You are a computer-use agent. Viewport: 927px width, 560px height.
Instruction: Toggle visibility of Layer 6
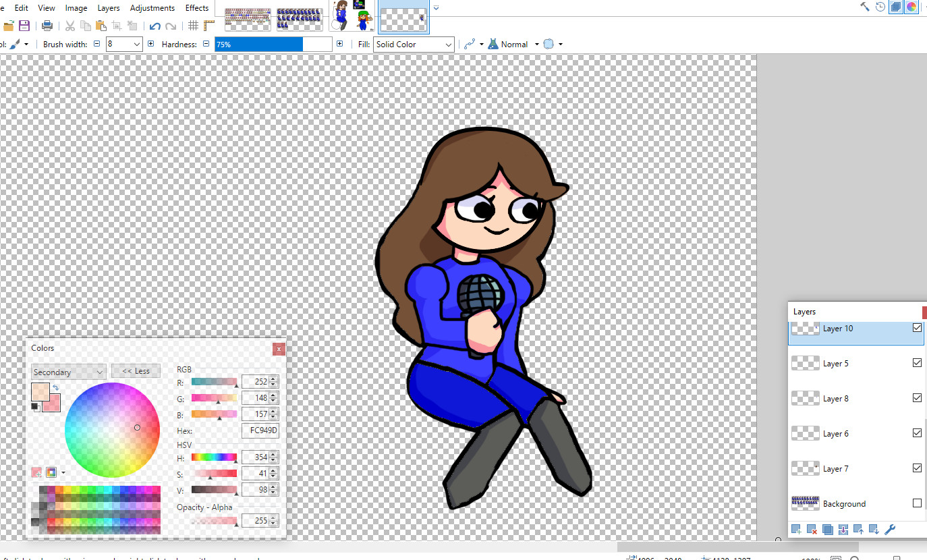point(917,433)
